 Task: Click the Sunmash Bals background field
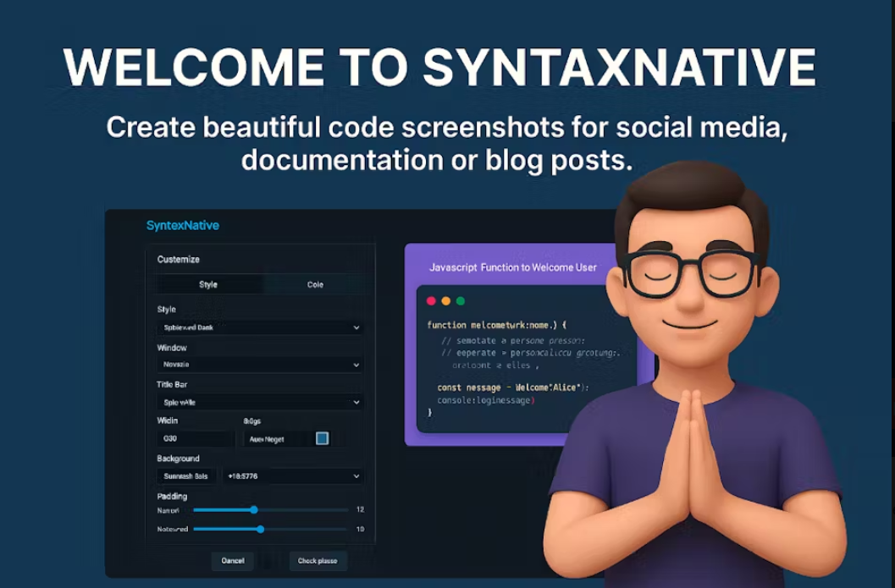click(186, 475)
